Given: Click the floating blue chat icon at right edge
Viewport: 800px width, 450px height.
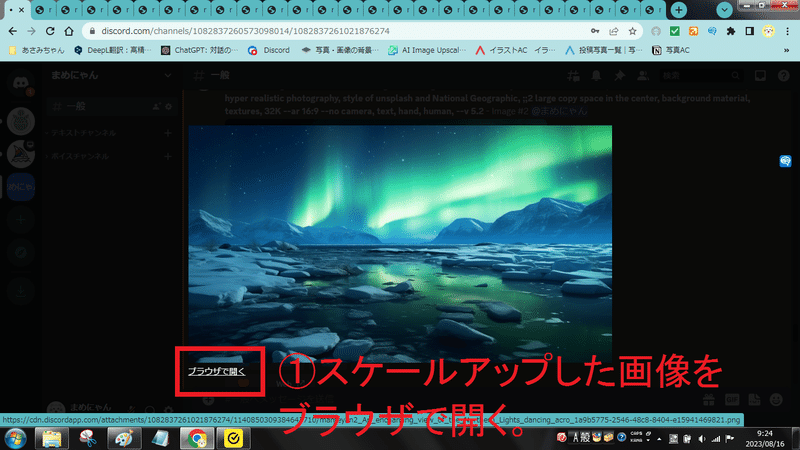Looking at the screenshot, I should pyautogui.click(x=785, y=161).
